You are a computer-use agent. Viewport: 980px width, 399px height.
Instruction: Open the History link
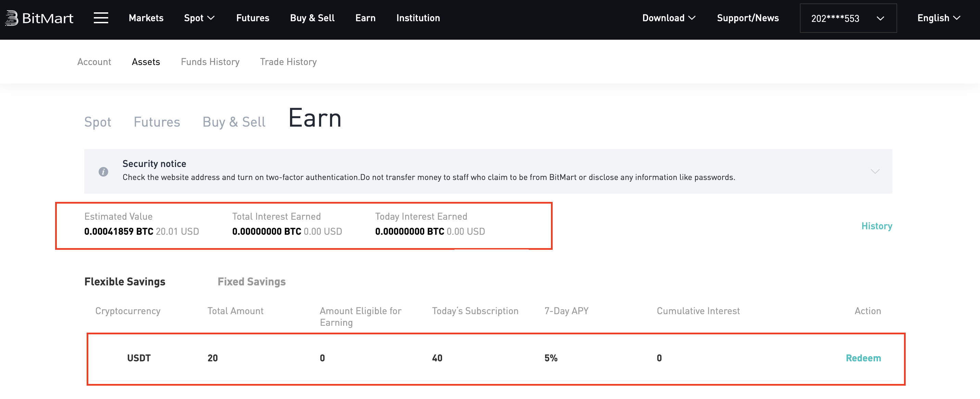pyautogui.click(x=877, y=226)
